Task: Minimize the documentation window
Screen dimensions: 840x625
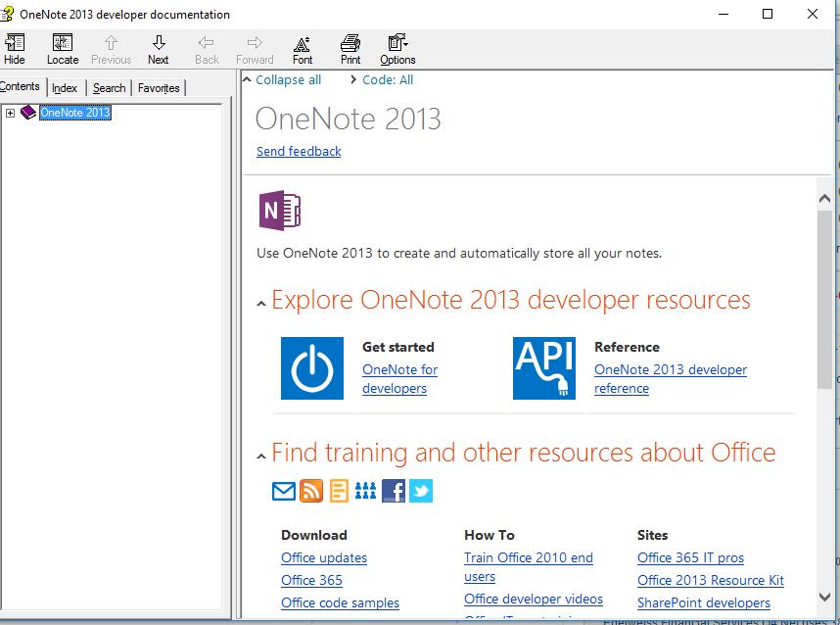Action: click(x=723, y=14)
